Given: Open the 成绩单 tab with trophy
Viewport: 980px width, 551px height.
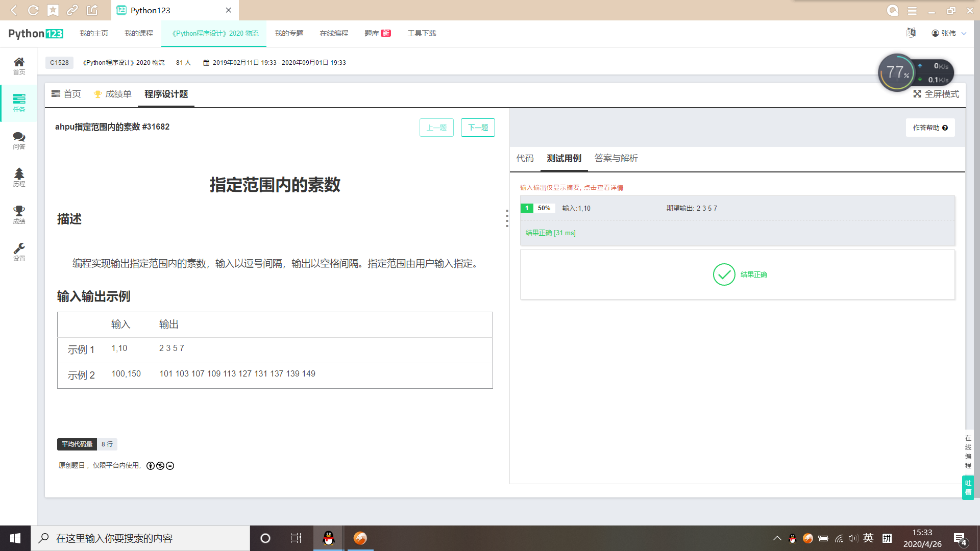Looking at the screenshot, I should click(113, 94).
